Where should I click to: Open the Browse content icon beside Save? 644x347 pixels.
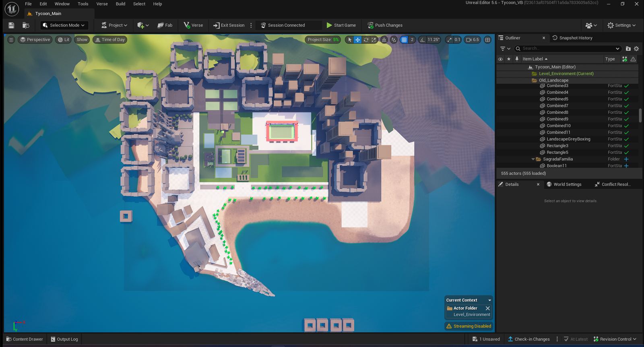[26, 25]
